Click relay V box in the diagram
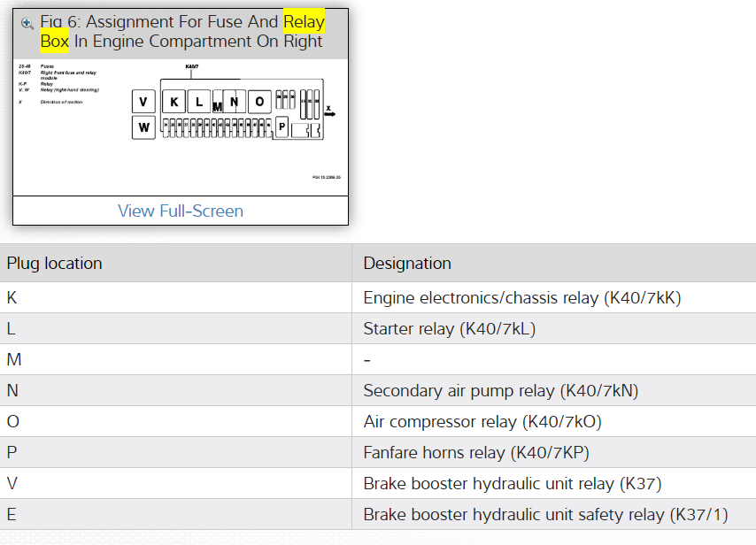Screen dimensions: 756x545 pos(143,102)
